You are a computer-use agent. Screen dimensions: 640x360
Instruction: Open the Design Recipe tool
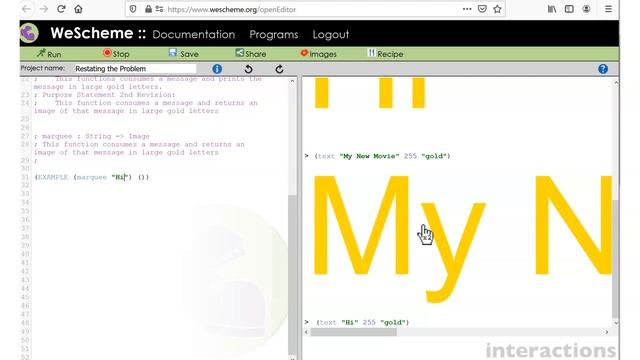pyautogui.click(x=385, y=53)
